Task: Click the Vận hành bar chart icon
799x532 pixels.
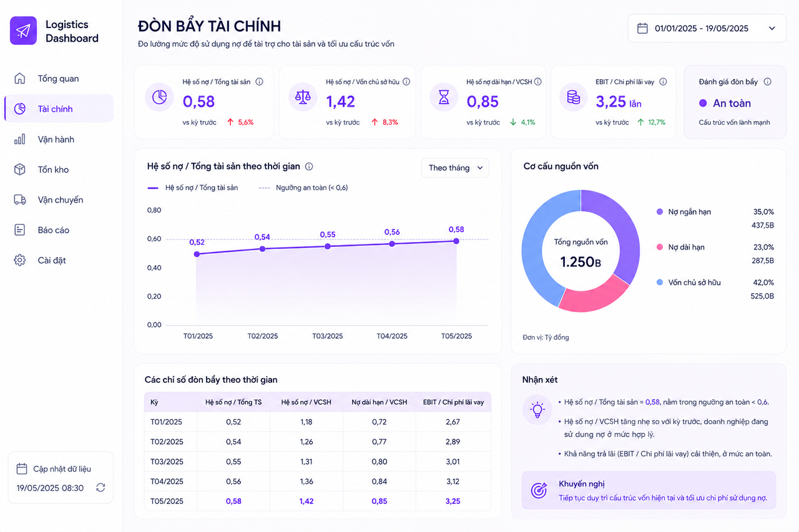Action: point(20,139)
